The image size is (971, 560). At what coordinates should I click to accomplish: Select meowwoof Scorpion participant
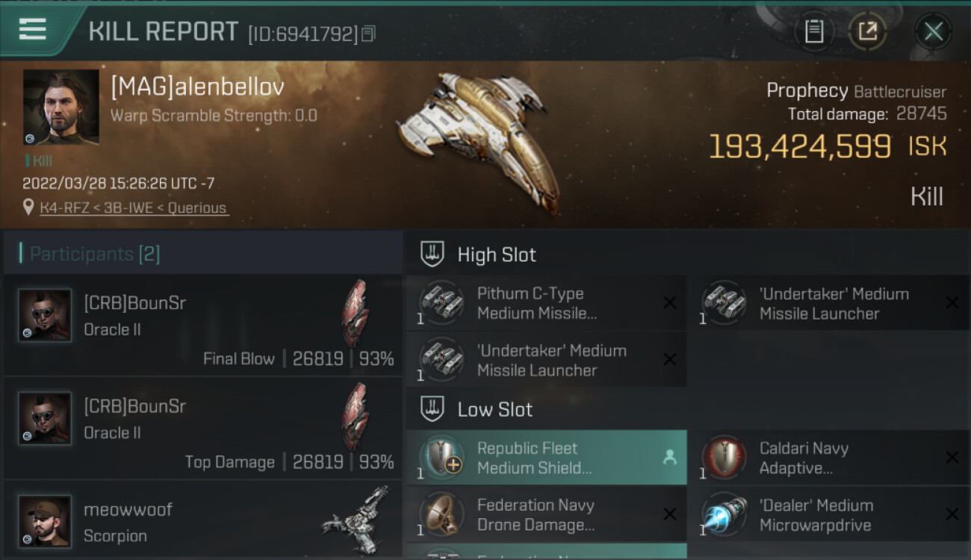click(x=203, y=520)
